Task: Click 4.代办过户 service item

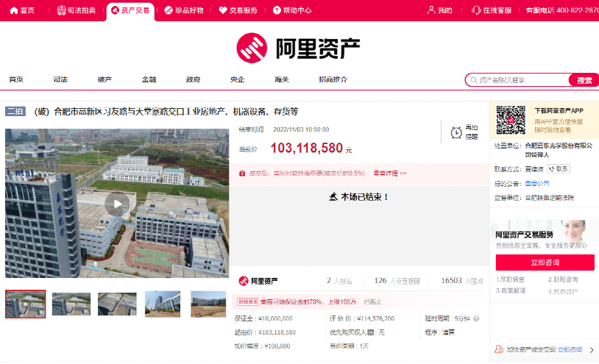Action: [563, 291]
